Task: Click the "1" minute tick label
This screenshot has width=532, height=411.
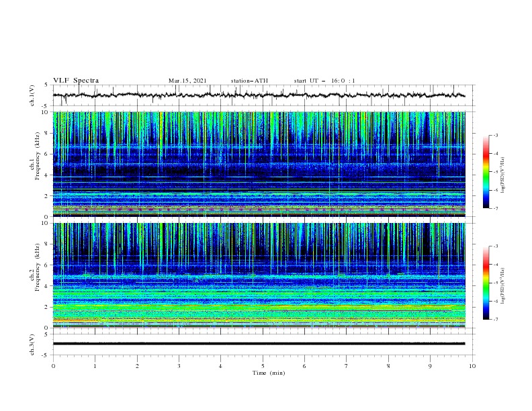Action: pos(95,366)
